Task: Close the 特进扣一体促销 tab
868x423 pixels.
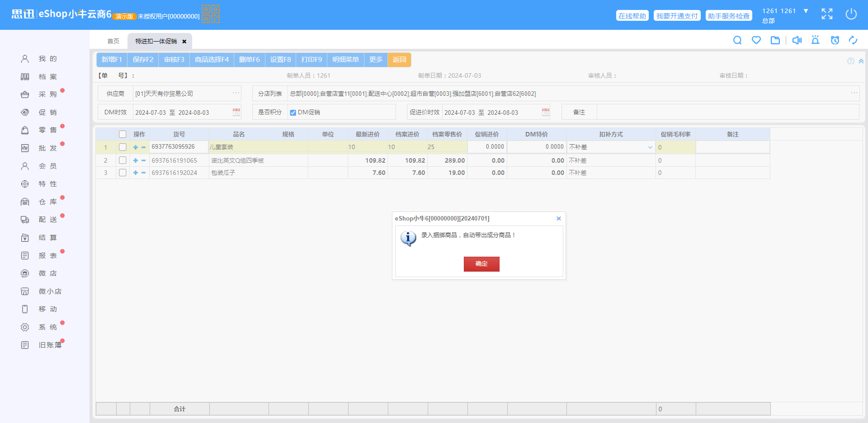Action: 184,42
